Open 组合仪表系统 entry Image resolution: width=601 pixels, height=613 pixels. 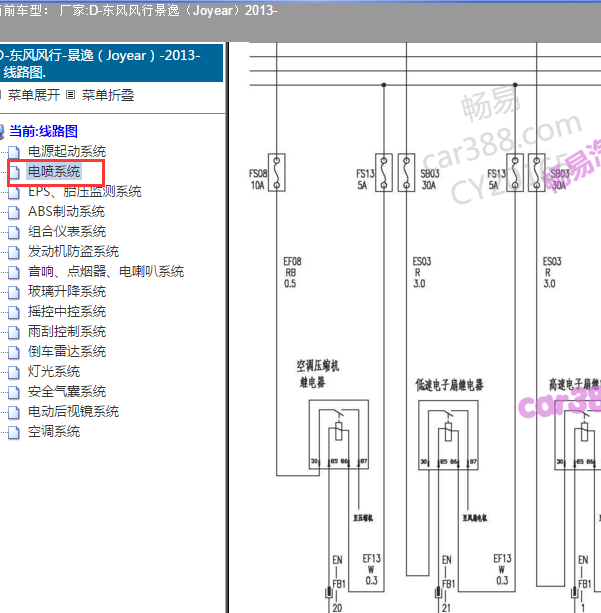click(67, 231)
